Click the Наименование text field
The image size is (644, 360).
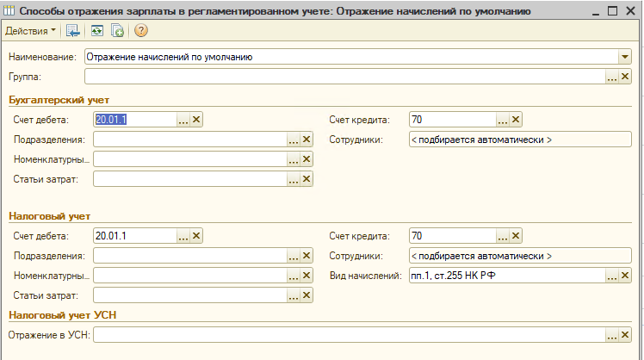(x=344, y=57)
